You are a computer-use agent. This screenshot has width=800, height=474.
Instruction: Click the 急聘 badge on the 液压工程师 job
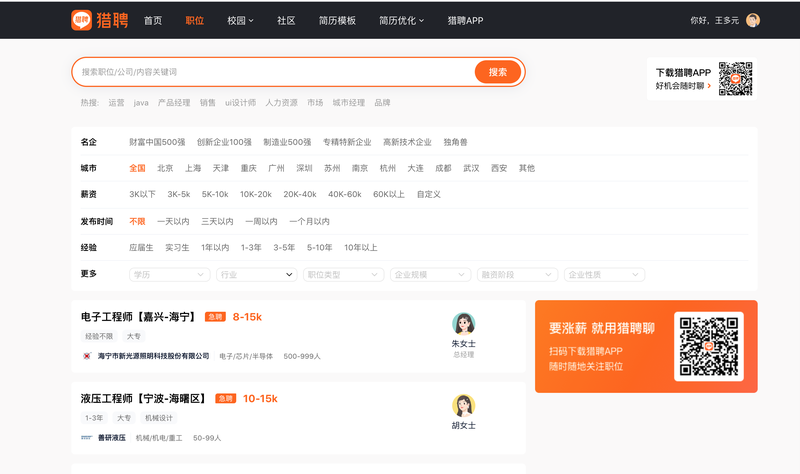(x=226, y=398)
